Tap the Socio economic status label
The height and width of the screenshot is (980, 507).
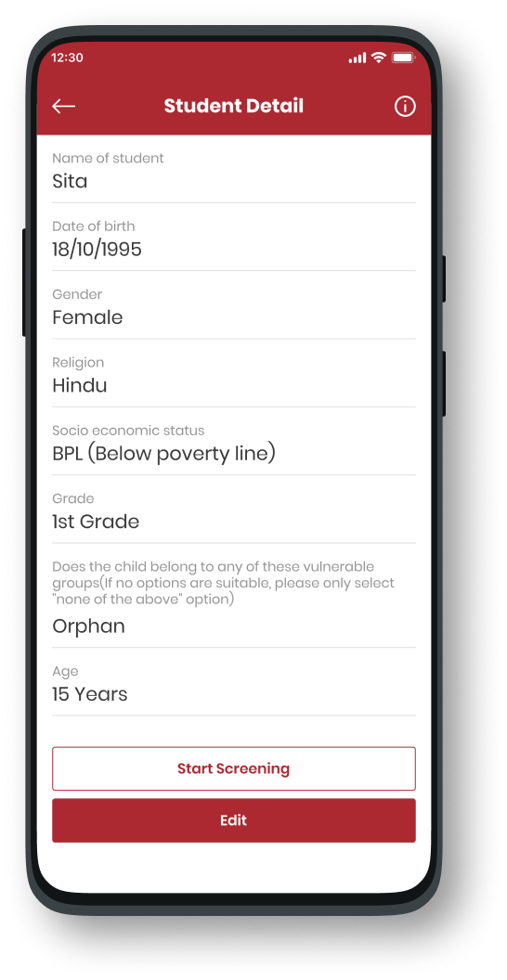coord(128,431)
